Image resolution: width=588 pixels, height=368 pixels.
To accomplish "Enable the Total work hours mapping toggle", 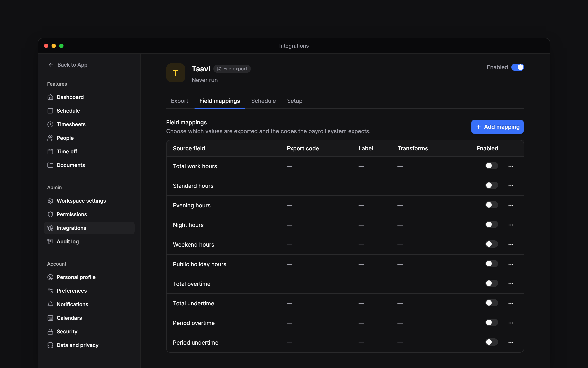I will [x=492, y=166].
